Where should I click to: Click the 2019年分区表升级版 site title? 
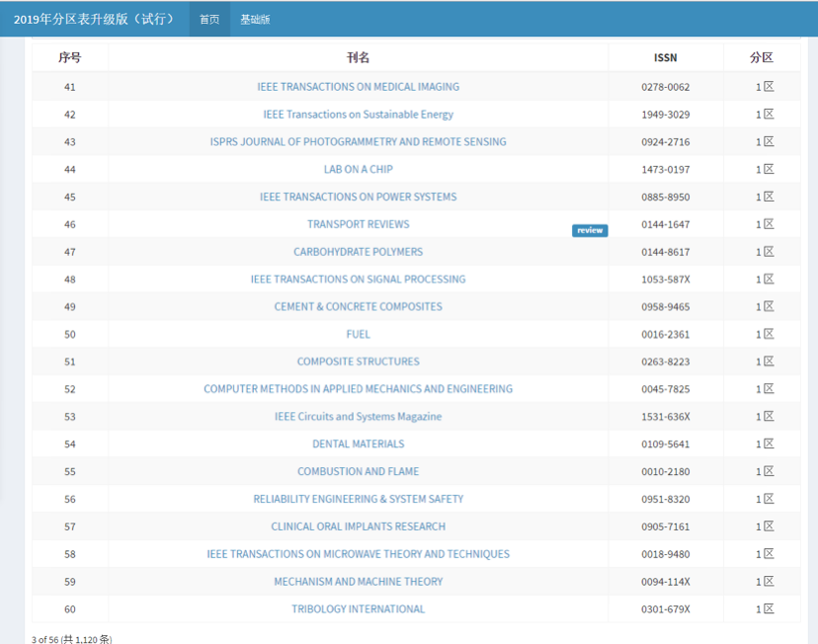click(x=94, y=19)
